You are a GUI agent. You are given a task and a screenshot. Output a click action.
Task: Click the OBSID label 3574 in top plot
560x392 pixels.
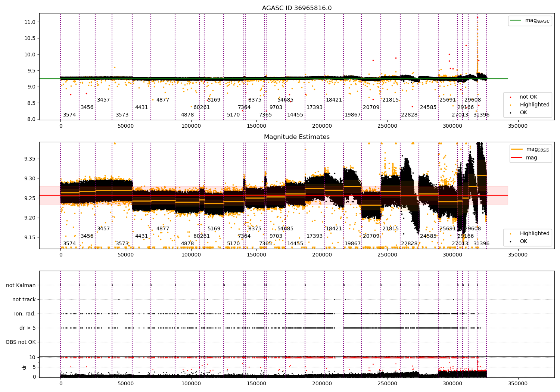(69, 115)
